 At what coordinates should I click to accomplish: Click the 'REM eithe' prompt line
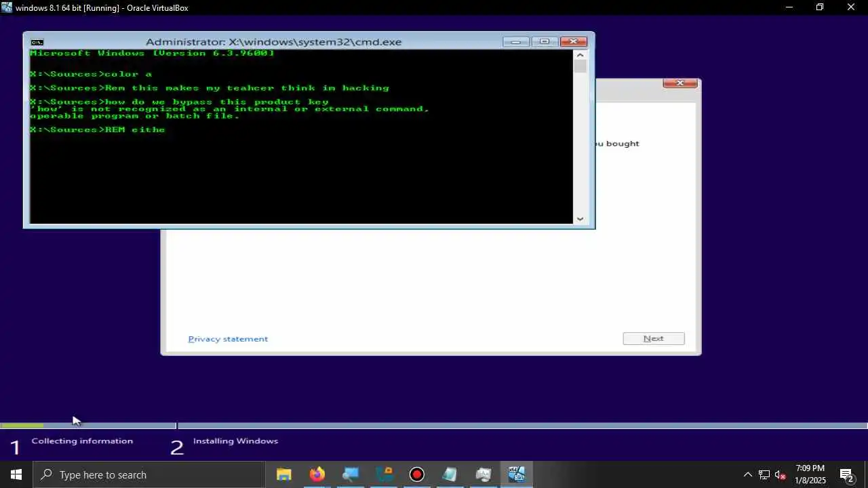(98, 129)
